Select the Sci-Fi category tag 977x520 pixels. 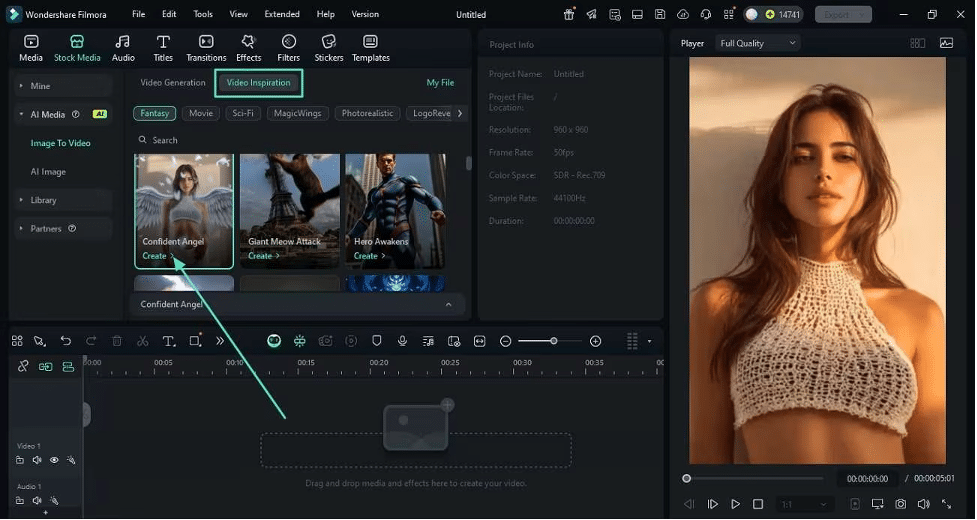243,113
